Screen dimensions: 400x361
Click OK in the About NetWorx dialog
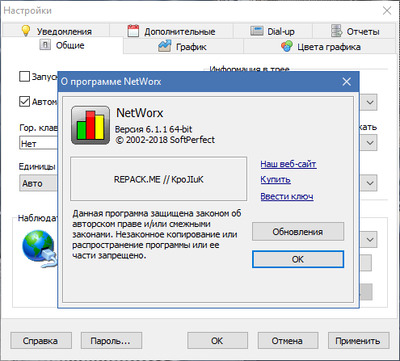[298, 259]
